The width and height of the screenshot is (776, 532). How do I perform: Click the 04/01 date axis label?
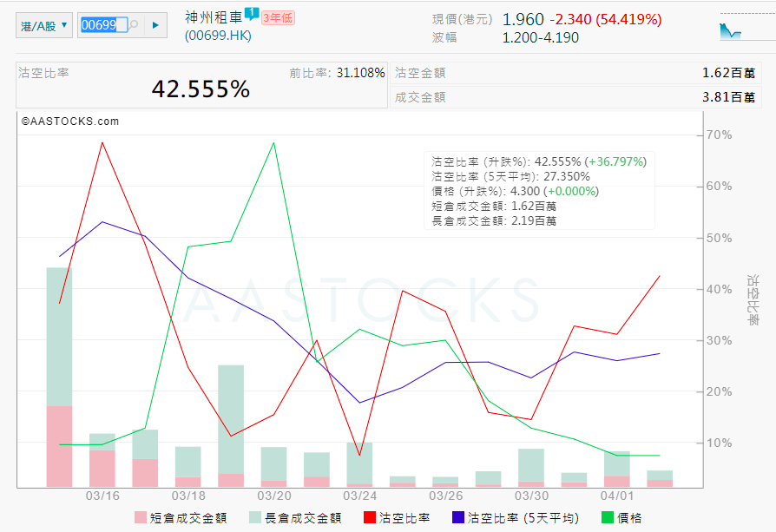pyautogui.click(x=616, y=496)
